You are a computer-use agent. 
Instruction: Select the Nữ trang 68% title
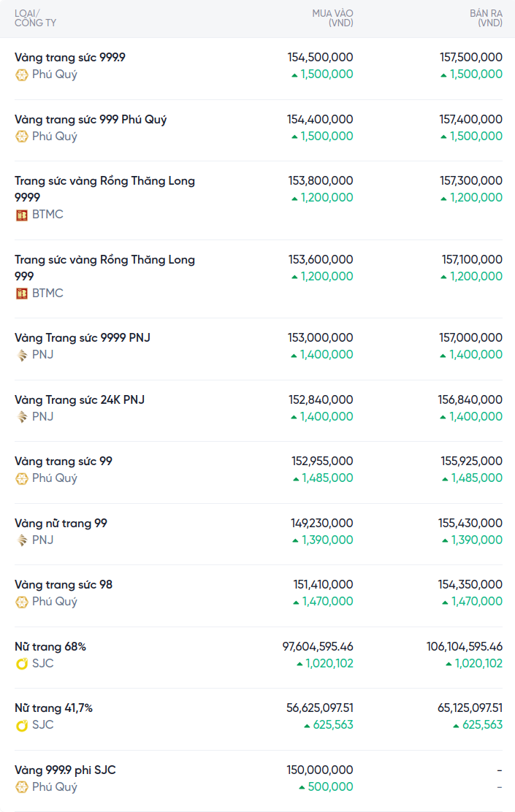50,647
